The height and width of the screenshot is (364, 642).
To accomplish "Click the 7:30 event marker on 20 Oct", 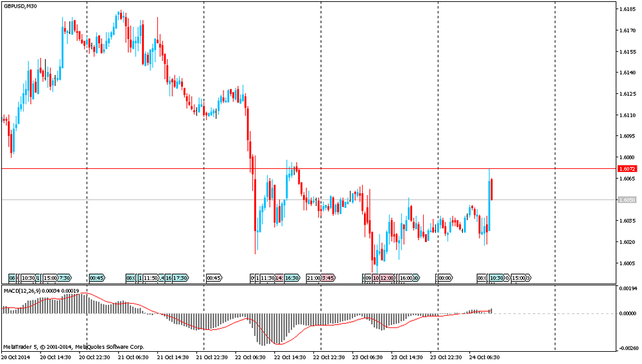I will click(64, 278).
